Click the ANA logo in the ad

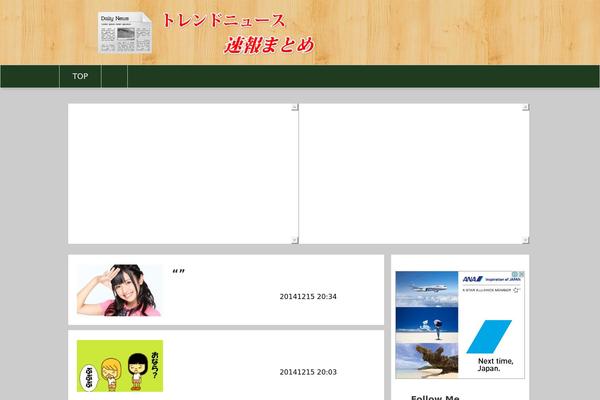[x=473, y=279]
